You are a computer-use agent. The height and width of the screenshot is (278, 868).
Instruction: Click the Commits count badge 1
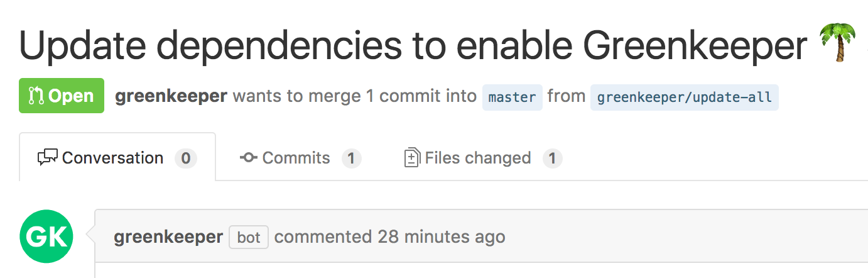pyautogui.click(x=352, y=158)
